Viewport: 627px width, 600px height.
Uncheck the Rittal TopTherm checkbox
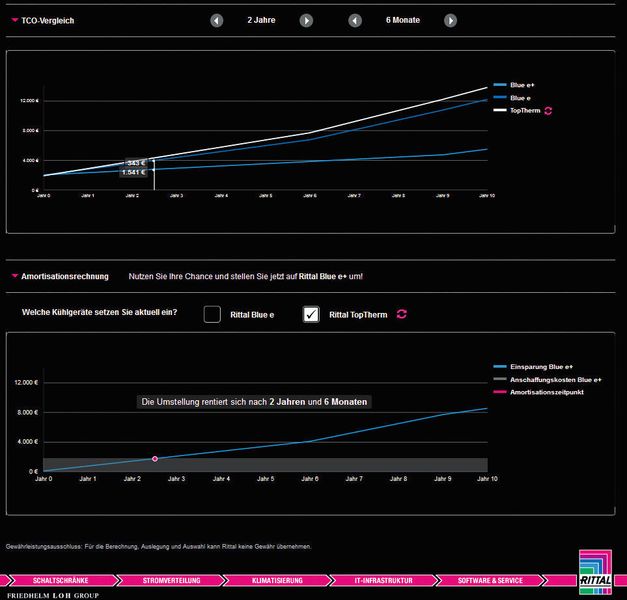tap(311, 314)
